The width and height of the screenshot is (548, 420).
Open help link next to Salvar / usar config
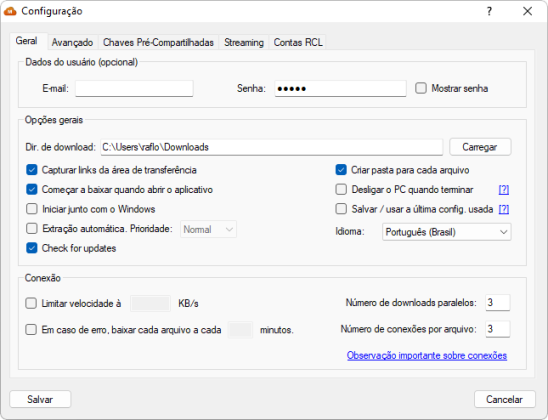[x=504, y=209]
